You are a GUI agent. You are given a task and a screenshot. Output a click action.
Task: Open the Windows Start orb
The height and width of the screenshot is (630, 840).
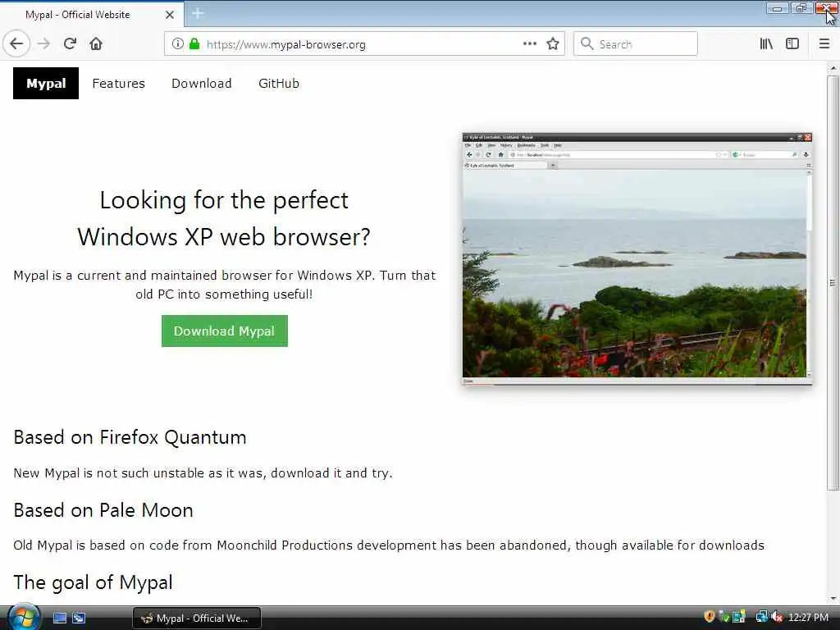pos(23,617)
